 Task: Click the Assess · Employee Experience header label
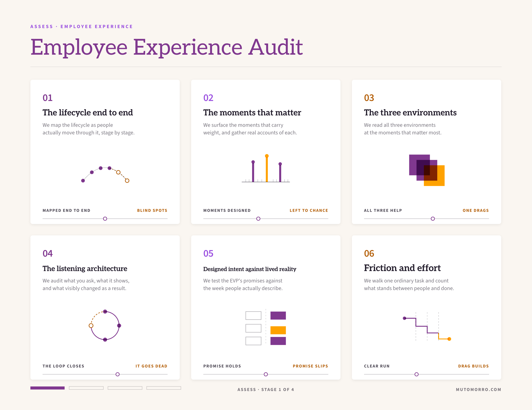click(x=82, y=27)
